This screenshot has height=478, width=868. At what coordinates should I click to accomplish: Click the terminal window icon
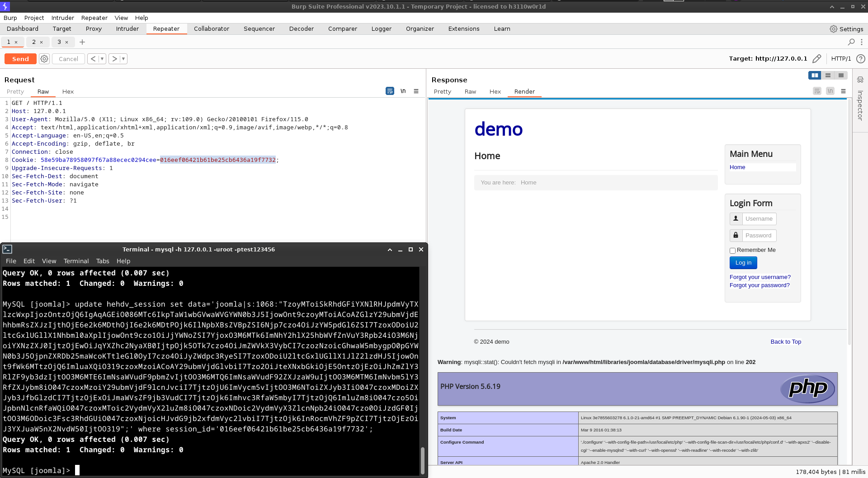pos(7,249)
